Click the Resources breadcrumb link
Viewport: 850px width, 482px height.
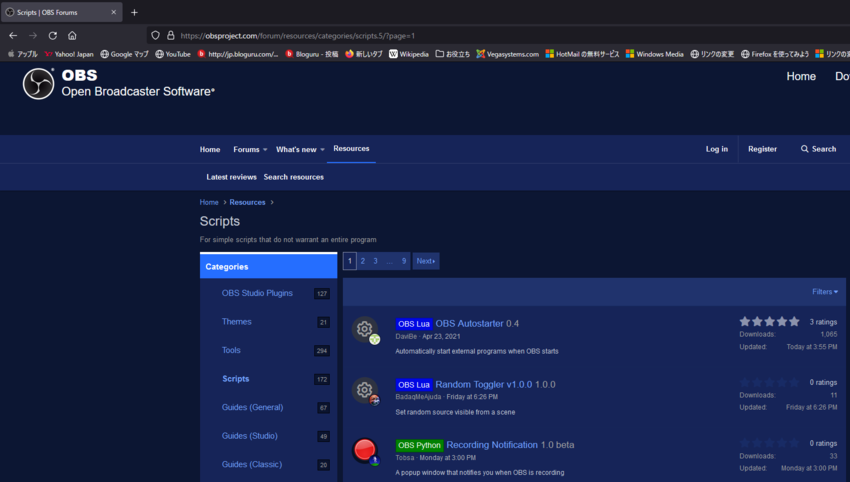pos(247,202)
